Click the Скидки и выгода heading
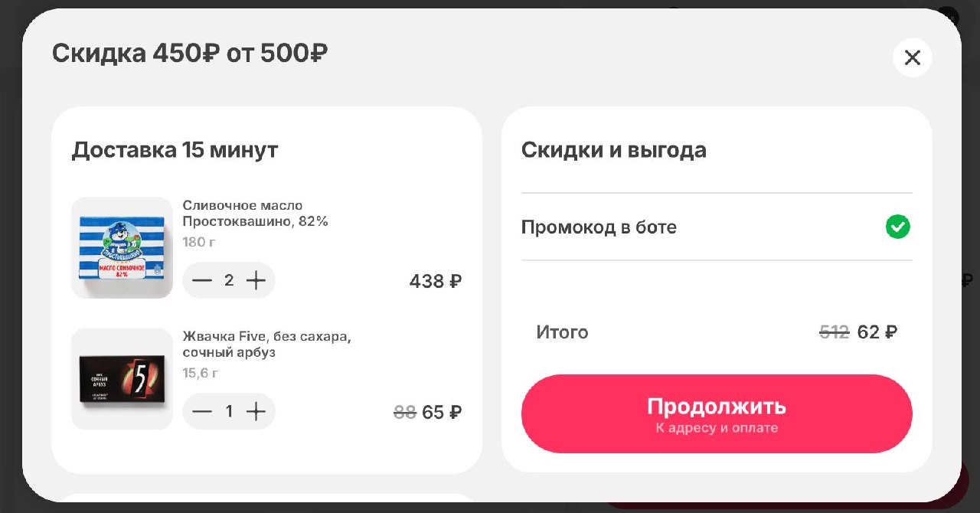980x513 pixels. click(x=613, y=150)
